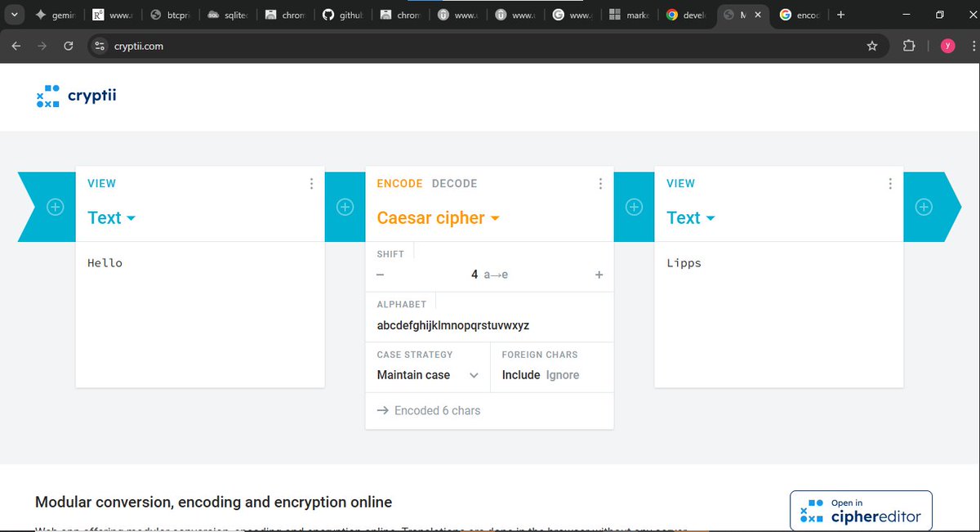This screenshot has height=532, width=980.
Task: Open the three-dot menu of the output Text view
Action: tap(890, 184)
